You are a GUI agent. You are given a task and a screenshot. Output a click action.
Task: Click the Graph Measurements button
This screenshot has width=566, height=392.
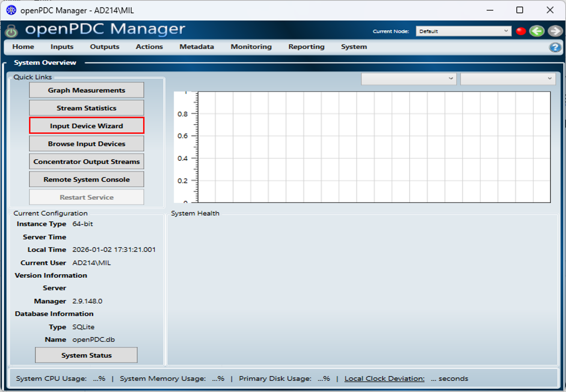[x=86, y=90]
